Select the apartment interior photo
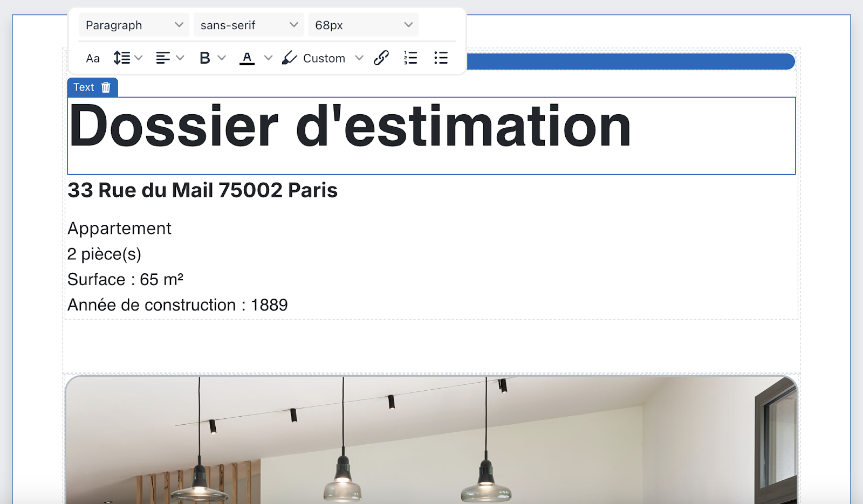Image resolution: width=863 pixels, height=504 pixels. pos(431,440)
